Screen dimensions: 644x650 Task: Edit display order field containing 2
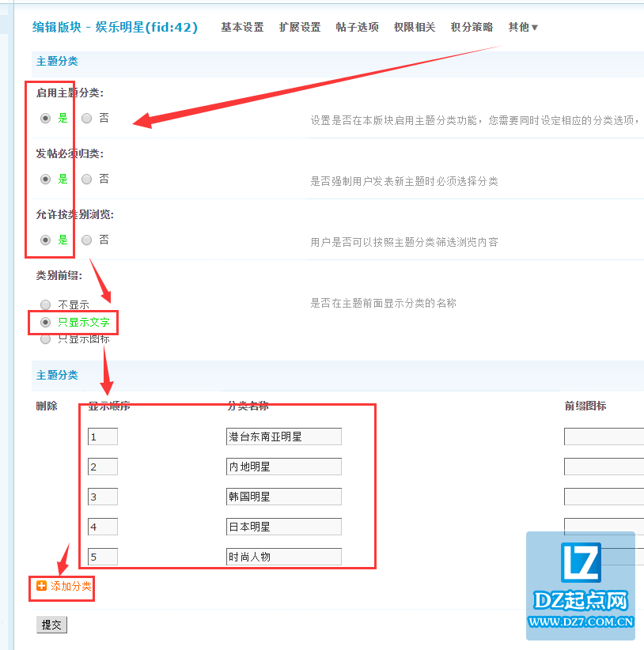pyautogui.click(x=103, y=467)
